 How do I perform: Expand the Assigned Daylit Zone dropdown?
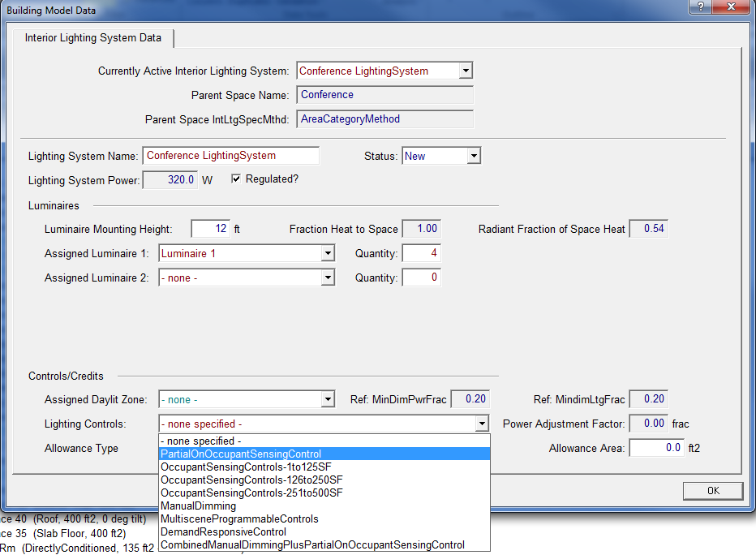(x=327, y=399)
